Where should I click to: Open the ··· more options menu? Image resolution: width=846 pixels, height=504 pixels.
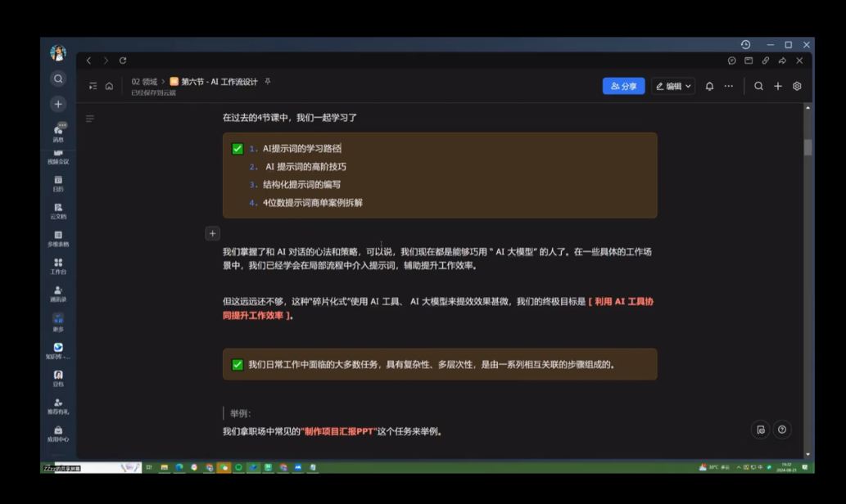tap(728, 85)
